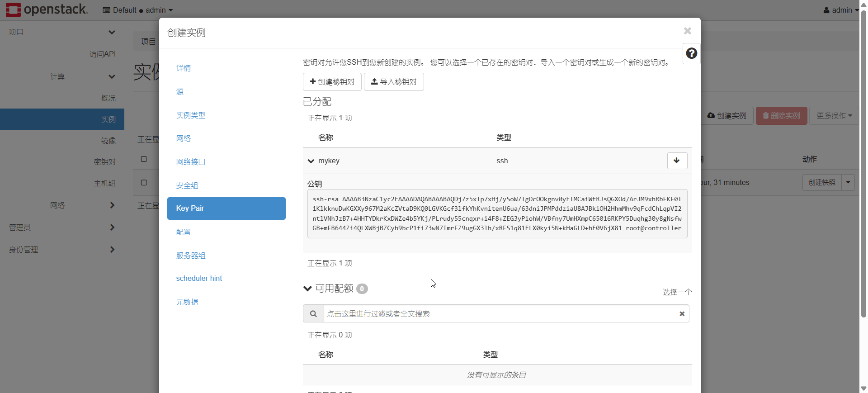Click the 创建快照 button

822,182
